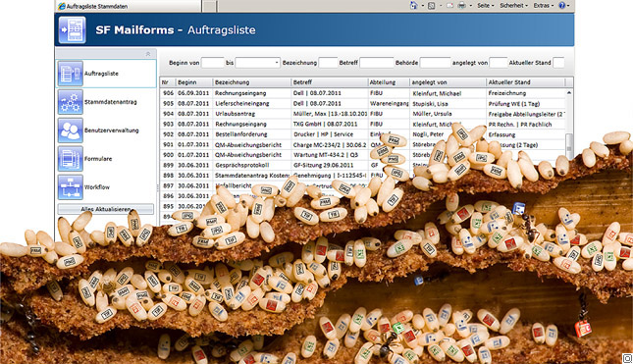The image size is (633, 364).
Task: Open the Print dropdown arrow
Action: (x=471, y=6)
